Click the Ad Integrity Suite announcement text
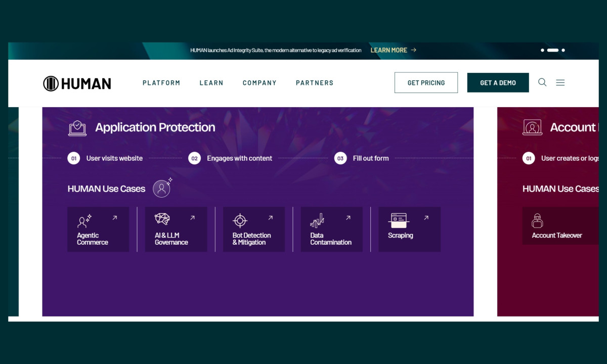Screen dimensions: 607x364 (276, 50)
